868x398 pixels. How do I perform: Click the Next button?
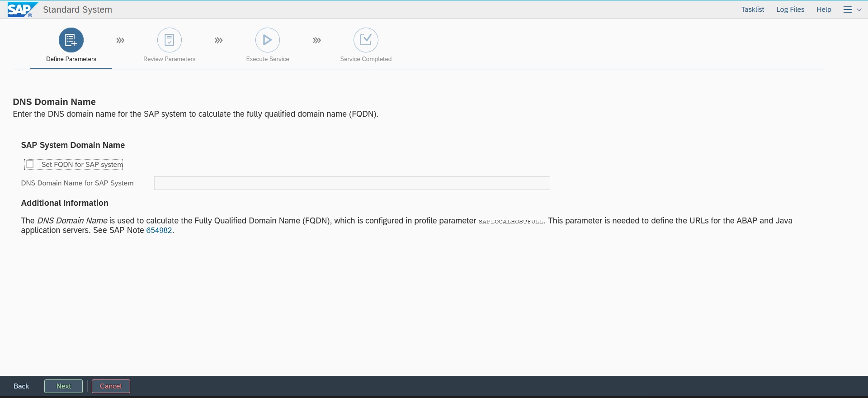tap(64, 386)
